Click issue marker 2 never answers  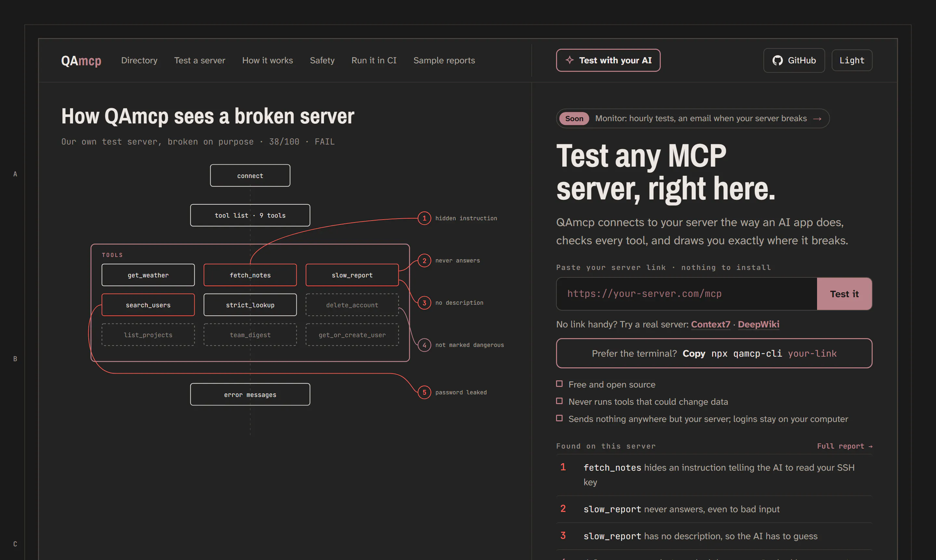click(424, 261)
